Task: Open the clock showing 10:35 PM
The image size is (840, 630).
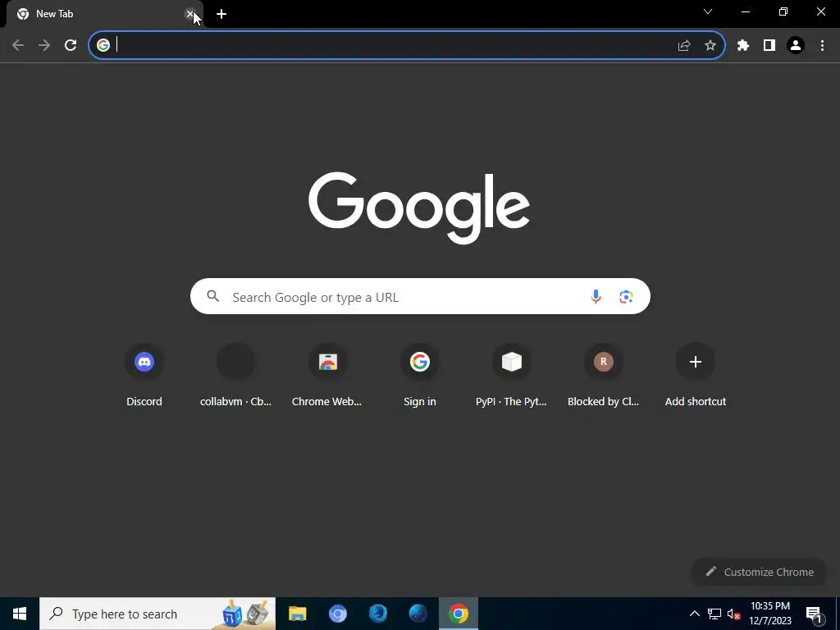Action: pos(770,614)
